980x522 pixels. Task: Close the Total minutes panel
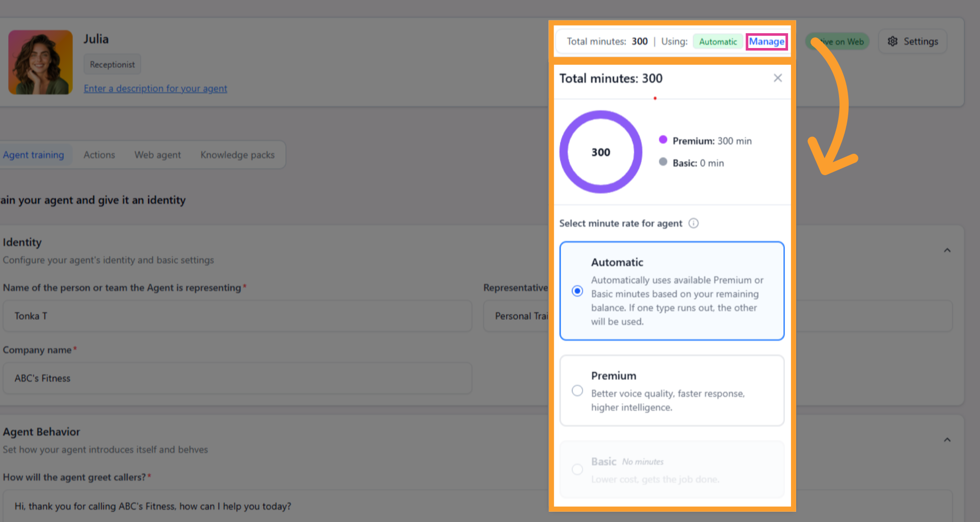tap(778, 78)
